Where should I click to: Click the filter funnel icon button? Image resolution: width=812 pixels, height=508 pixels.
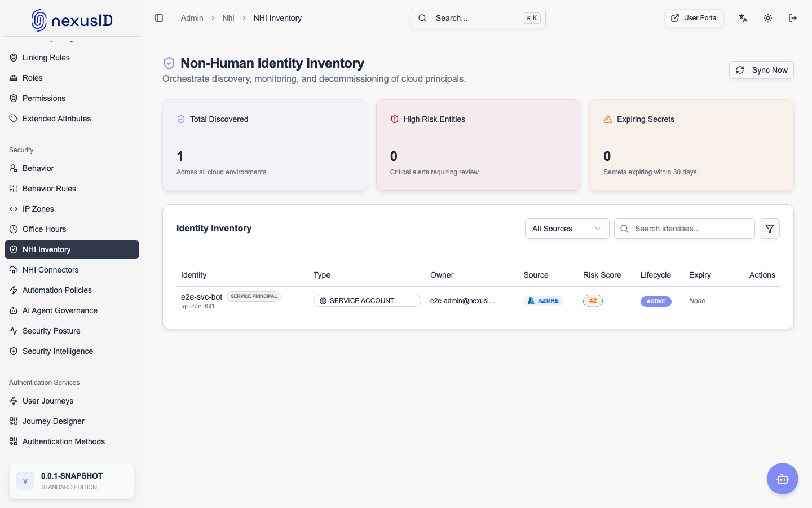(x=770, y=229)
